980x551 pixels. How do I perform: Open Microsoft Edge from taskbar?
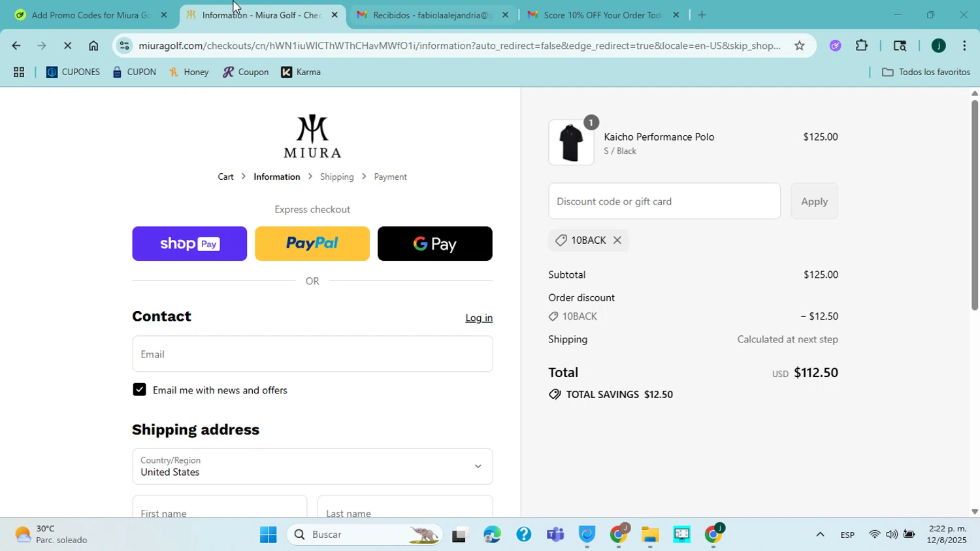pos(492,535)
